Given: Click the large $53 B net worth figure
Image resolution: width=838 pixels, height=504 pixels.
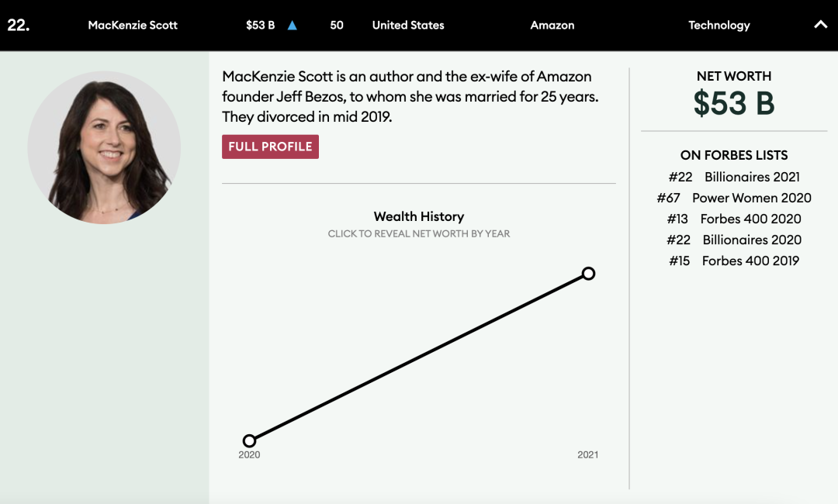Looking at the screenshot, I should click(734, 103).
